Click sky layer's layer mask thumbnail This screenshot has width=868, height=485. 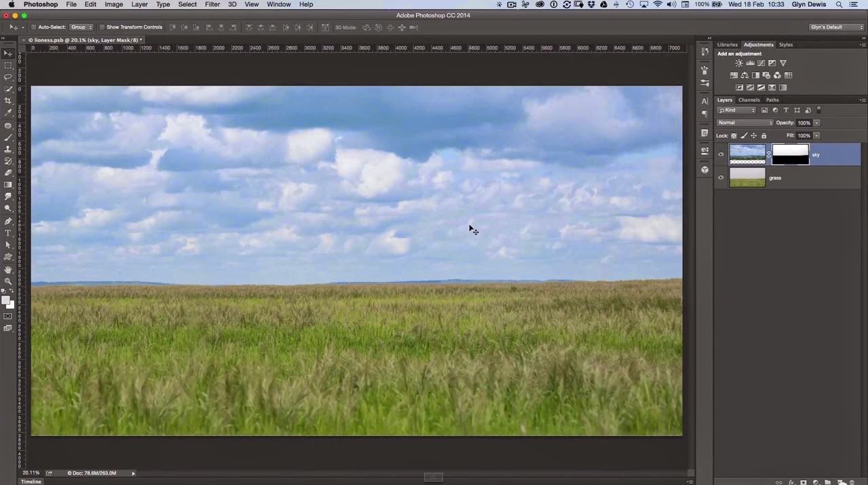tap(789, 154)
